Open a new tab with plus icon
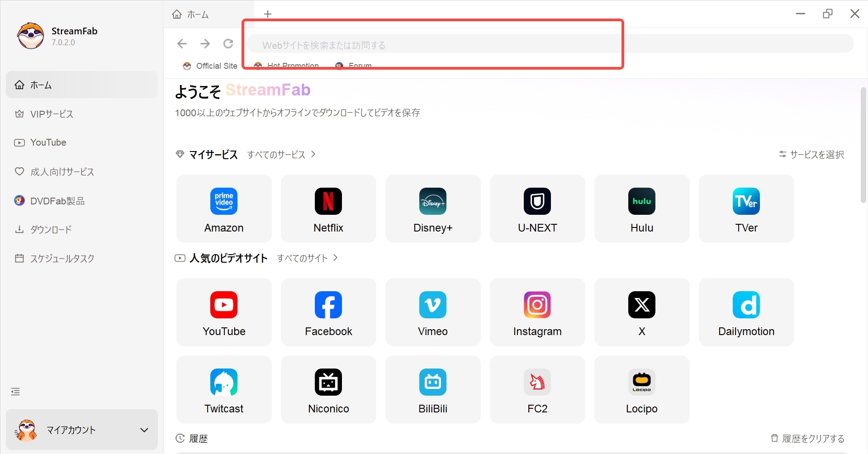The image size is (868, 454). click(268, 14)
